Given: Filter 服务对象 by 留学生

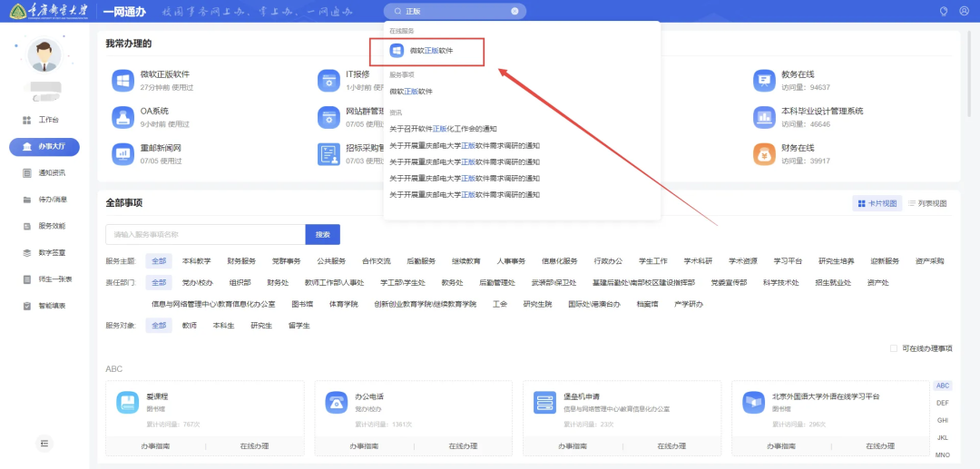Looking at the screenshot, I should pos(299,326).
